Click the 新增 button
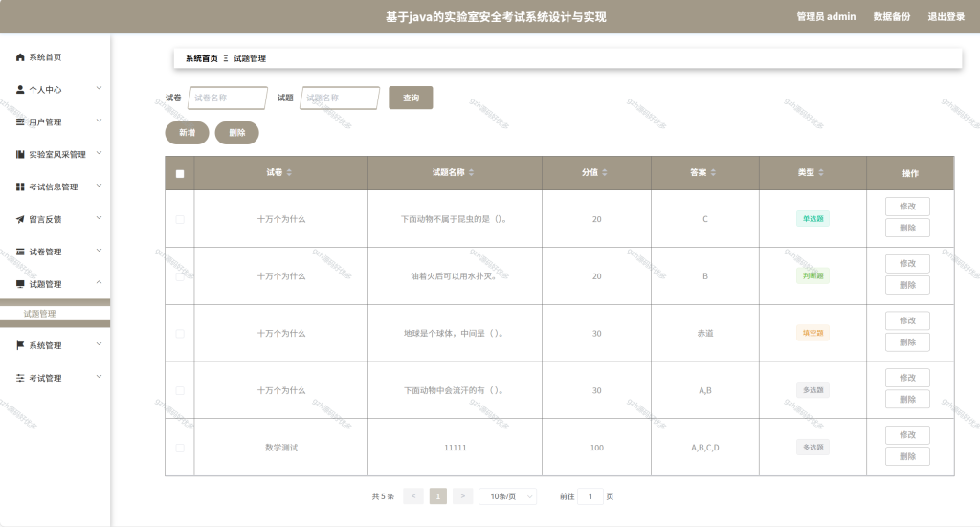This screenshot has width=980, height=527. tap(187, 132)
